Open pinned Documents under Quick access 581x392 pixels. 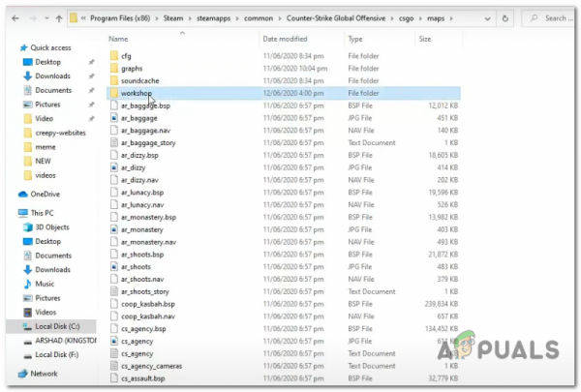[53, 90]
